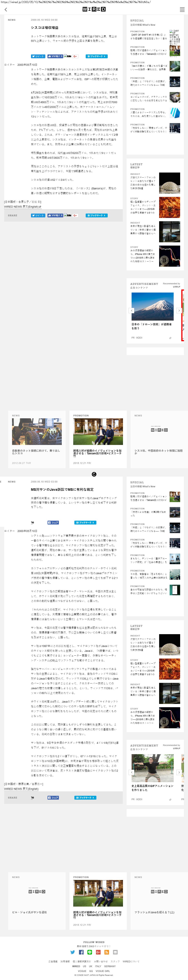Screen dimensions: 188x980
Task: Open the GQ footer link
Action: point(91,971)
